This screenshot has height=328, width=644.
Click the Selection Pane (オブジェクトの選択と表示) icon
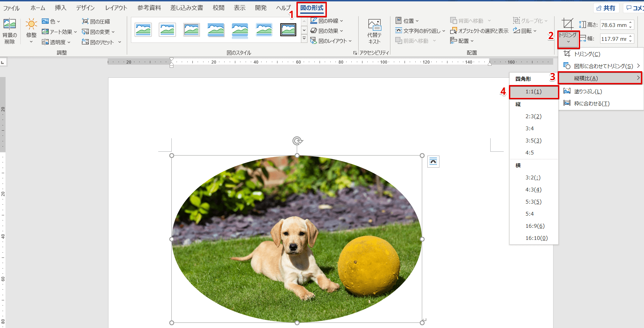[x=454, y=31]
